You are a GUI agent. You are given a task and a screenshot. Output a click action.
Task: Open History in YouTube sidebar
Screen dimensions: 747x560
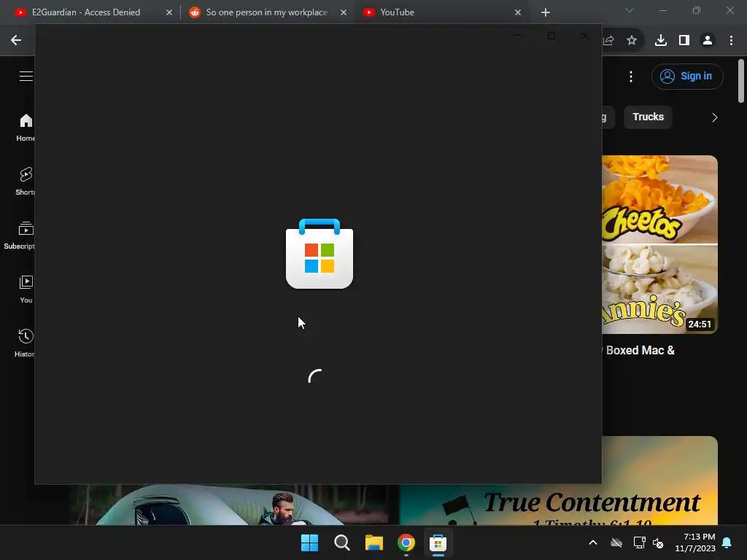[x=25, y=343]
